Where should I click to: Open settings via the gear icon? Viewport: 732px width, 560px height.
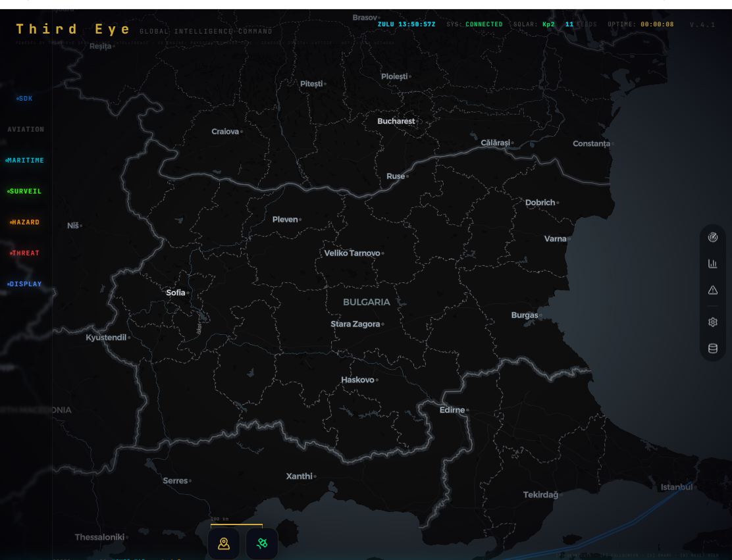(x=712, y=322)
